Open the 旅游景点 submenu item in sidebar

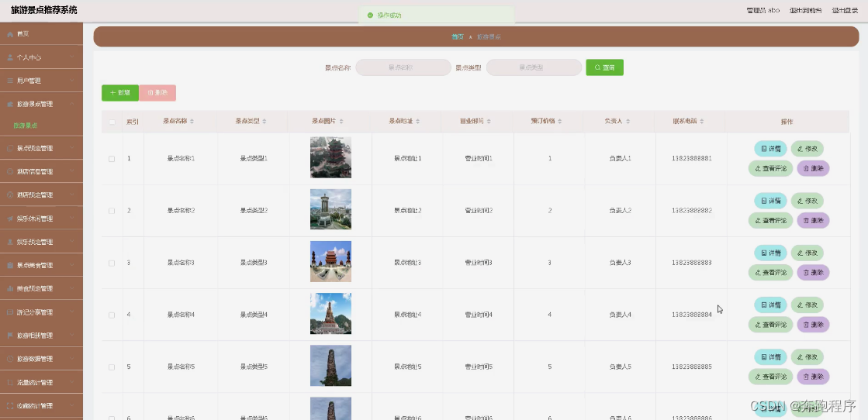coord(26,126)
